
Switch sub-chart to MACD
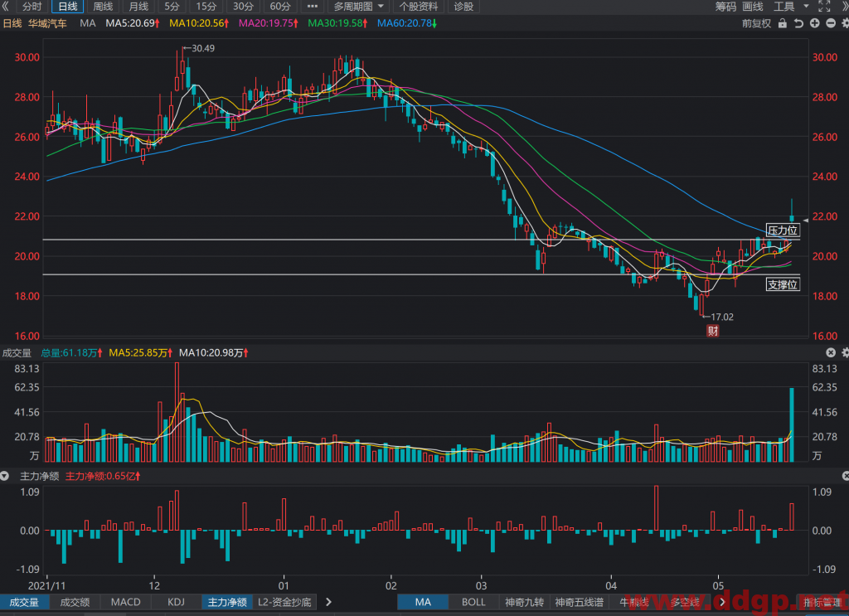click(x=126, y=602)
